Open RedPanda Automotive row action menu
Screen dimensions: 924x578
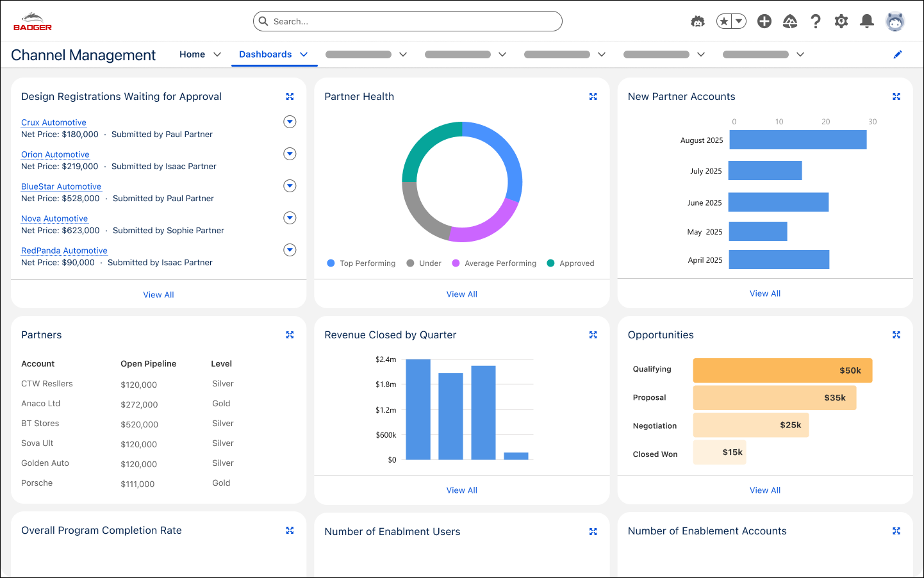coord(290,250)
